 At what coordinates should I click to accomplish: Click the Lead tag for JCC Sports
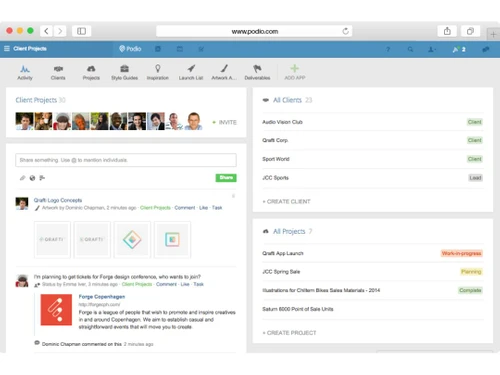point(475,178)
